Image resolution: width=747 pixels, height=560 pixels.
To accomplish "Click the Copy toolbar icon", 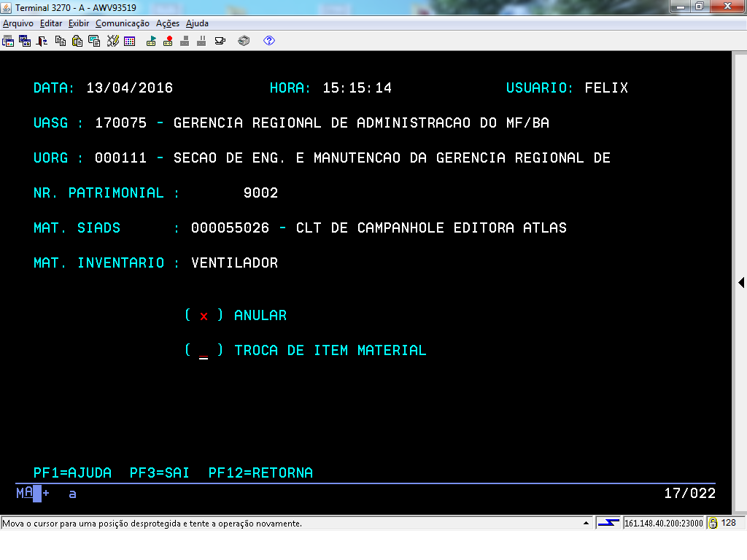I will point(61,41).
